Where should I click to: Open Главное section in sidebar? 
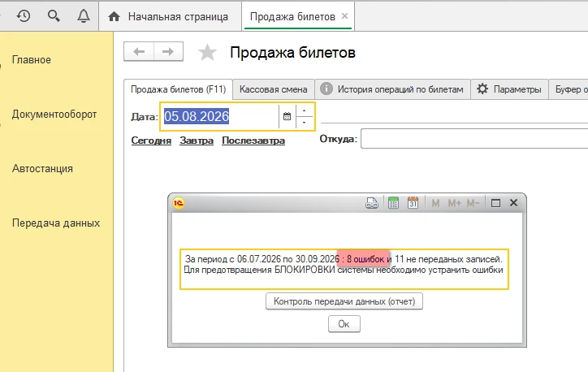click(32, 59)
